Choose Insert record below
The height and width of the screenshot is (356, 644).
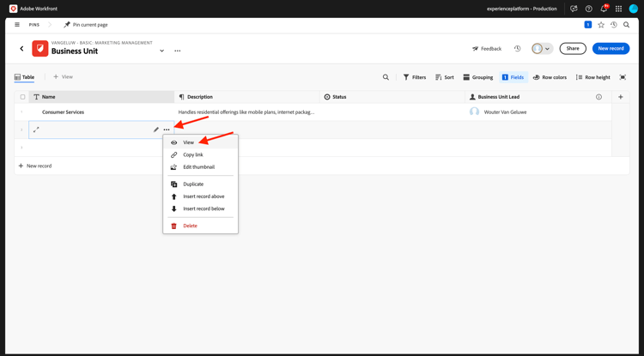pyautogui.click(x=200, y=208)
